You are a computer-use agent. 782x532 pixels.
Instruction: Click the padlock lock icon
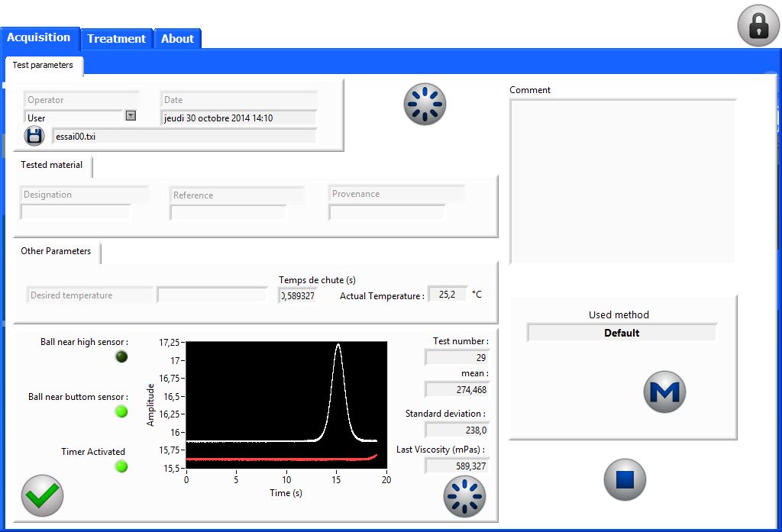click(x=757, y=25)
